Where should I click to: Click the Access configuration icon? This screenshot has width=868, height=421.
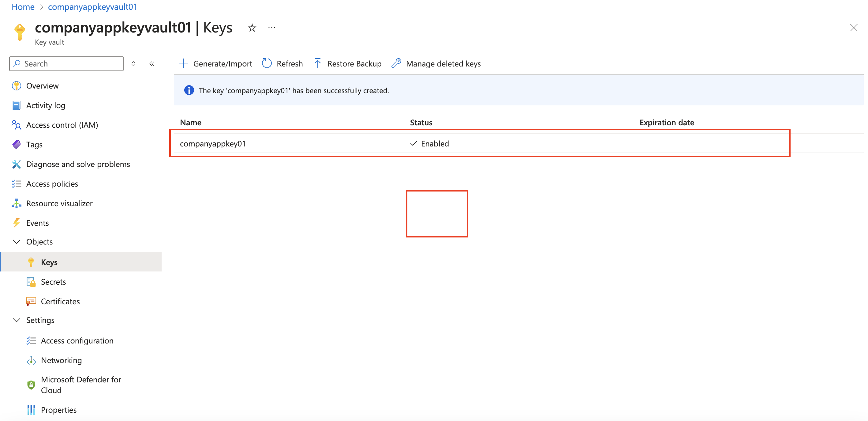tap(31, 341)
